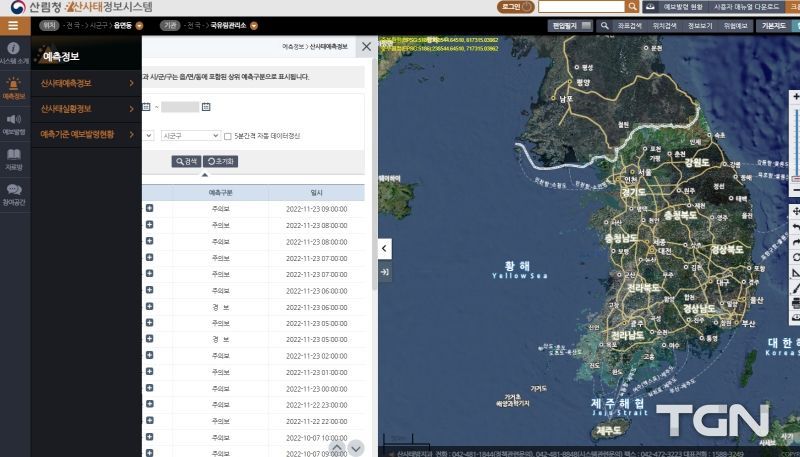The image size is (800, 457).
Task: Expand 산사태실황정보 submenu chevron
Action: [x=131, y=109]
